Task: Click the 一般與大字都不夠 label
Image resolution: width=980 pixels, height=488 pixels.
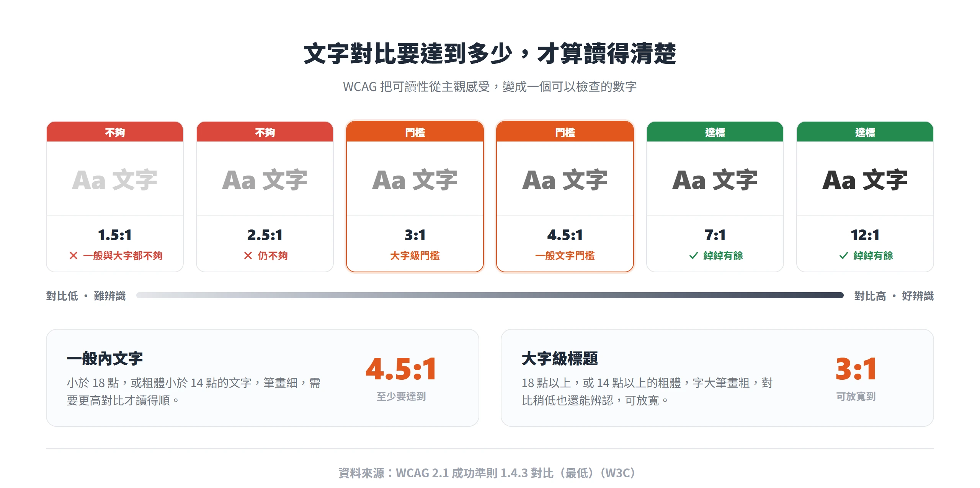Action: (x=123, y=255)
